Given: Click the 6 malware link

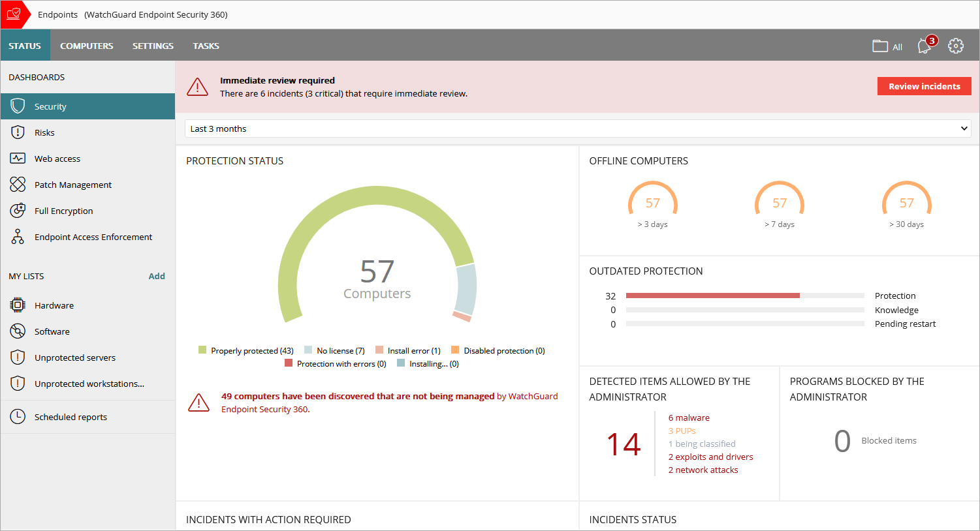Looking at the screenshot, I should [689, 417].
